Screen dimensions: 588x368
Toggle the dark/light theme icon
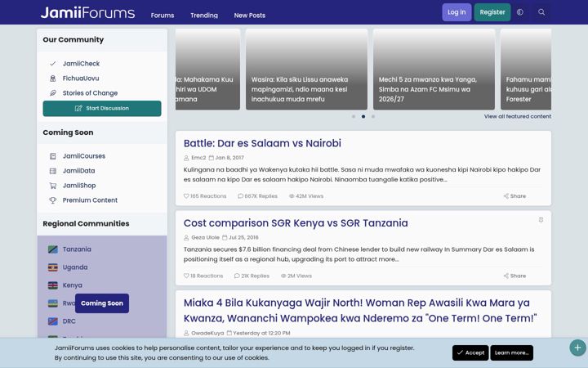tap(520, 12)
